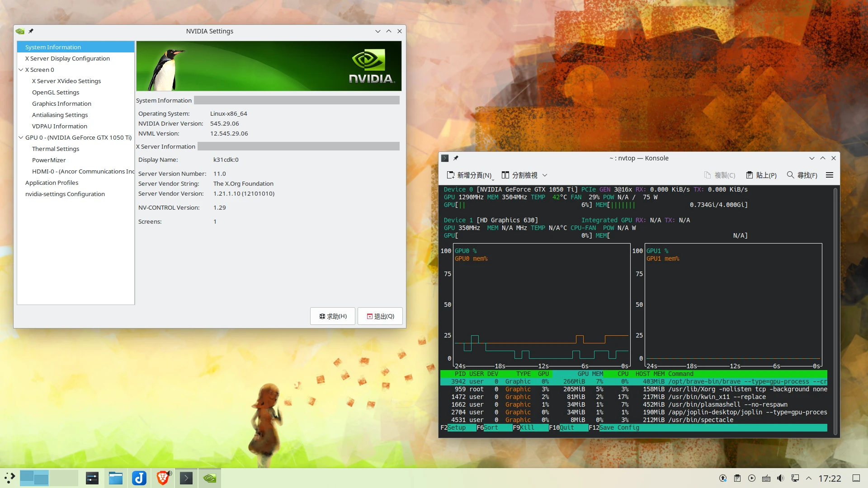Collapse the GPU 0 GeForce GTX 1050 Ti node
868x488 pixels.
point(21,137)
